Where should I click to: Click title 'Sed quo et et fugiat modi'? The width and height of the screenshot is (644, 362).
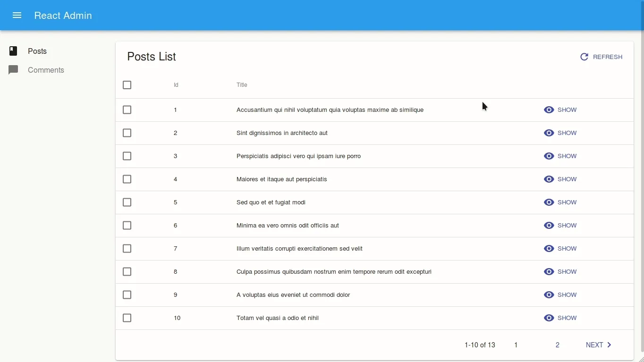pos(271,202)
